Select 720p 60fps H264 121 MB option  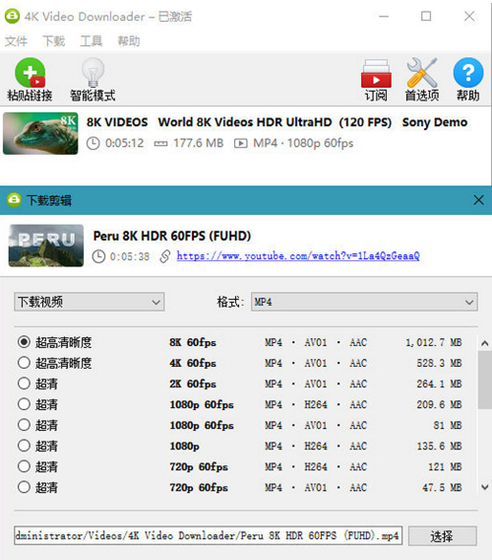point(24,466)
